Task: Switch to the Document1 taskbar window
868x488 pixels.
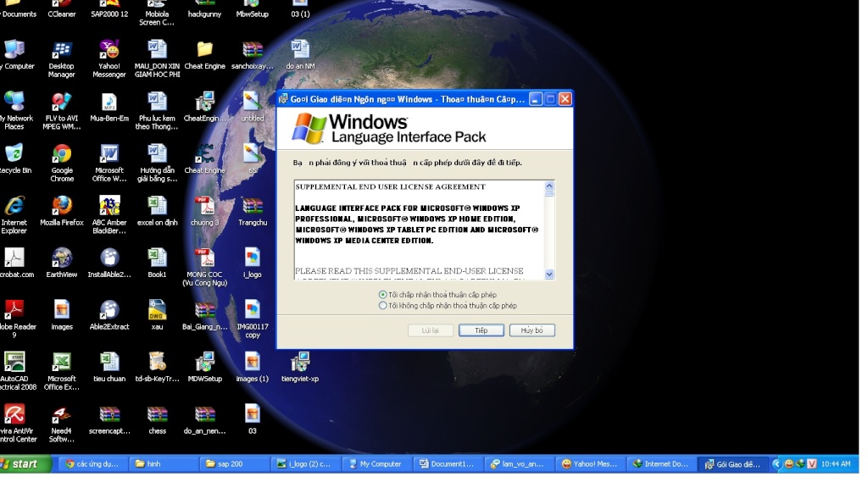Action: pos(448,463)
